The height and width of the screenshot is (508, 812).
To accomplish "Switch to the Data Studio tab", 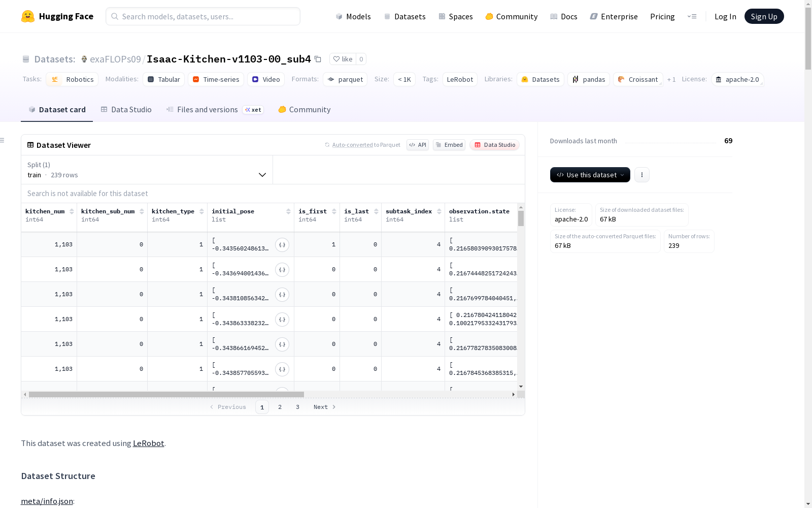I will click(126, 110).
